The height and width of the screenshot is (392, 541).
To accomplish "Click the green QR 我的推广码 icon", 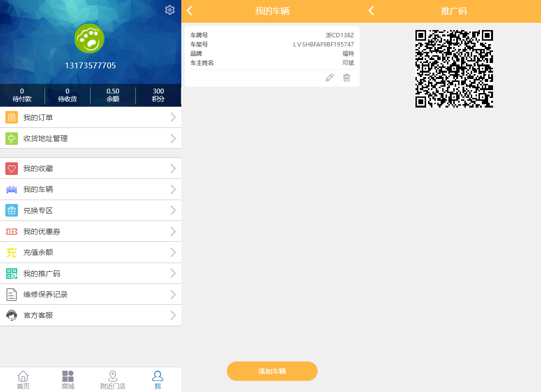I will pyautogui.click(x=12, y=273).
